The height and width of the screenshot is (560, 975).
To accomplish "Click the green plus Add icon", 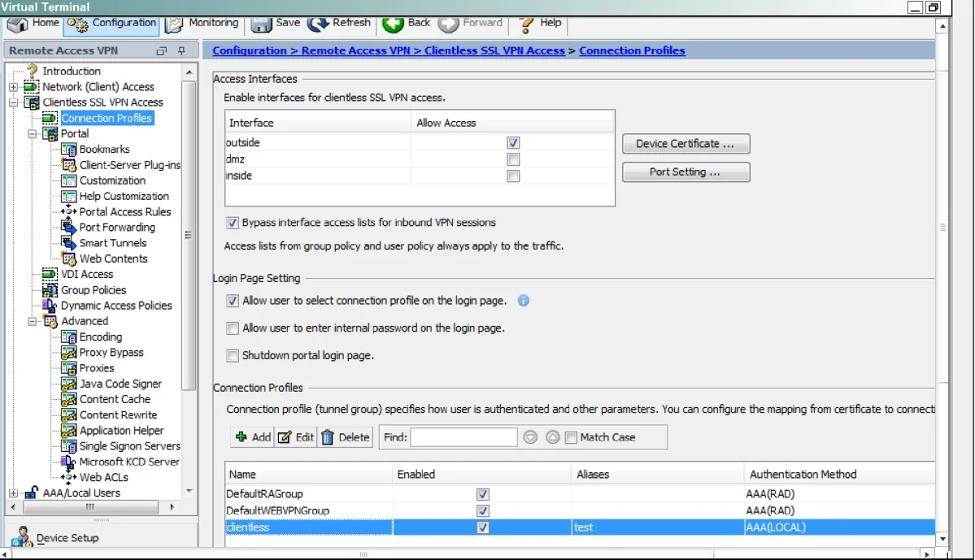I will click(x=242, y=437).
